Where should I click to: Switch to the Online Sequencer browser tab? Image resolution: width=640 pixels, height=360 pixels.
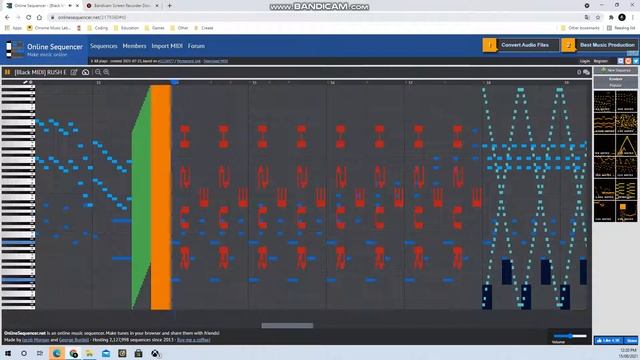(41, 6)
